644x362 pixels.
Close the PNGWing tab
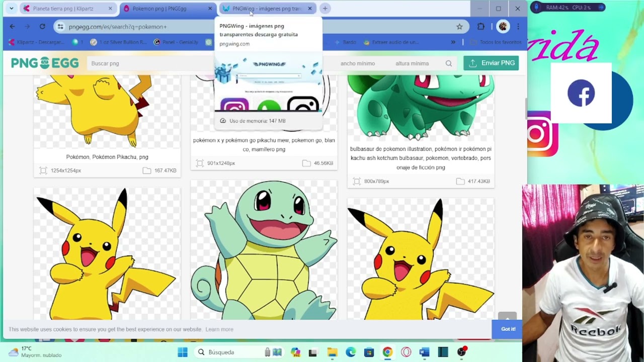point(310,9)
